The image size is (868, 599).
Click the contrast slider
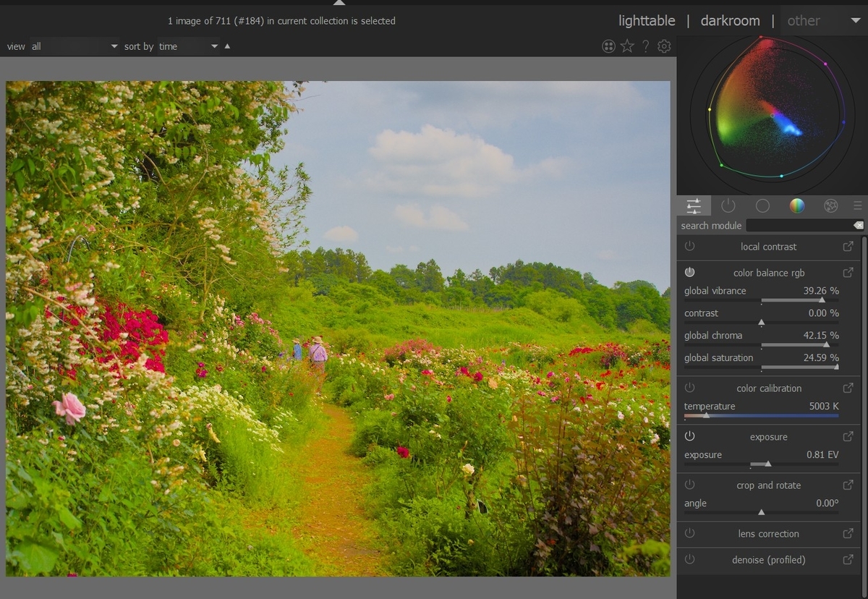(x=762, y=323)
